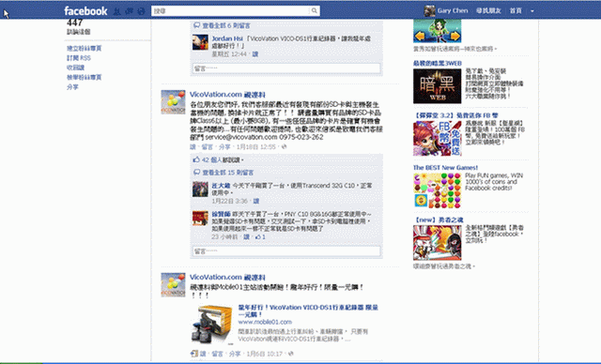Open the FB幣 免費送 ad image
This screenshot has width=601, height=364.
pos(437,138)
